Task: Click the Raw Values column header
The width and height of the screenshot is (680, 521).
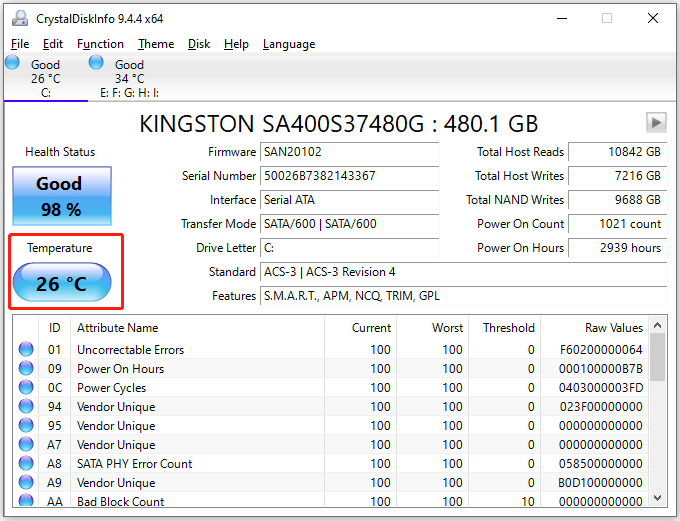Action: [x=595, y=328]
